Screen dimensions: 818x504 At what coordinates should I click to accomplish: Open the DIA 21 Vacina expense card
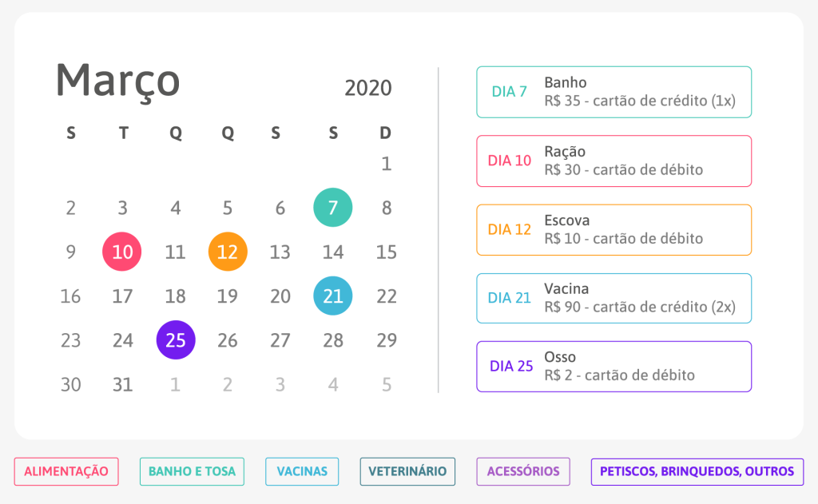coord(613,298)
